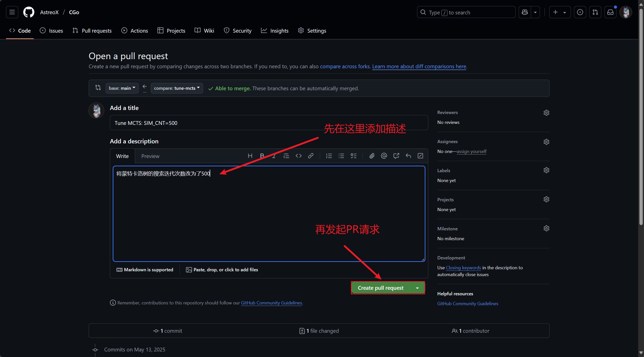Open the user avatar menu
644x357 pixels.
[x=626, y=12]
